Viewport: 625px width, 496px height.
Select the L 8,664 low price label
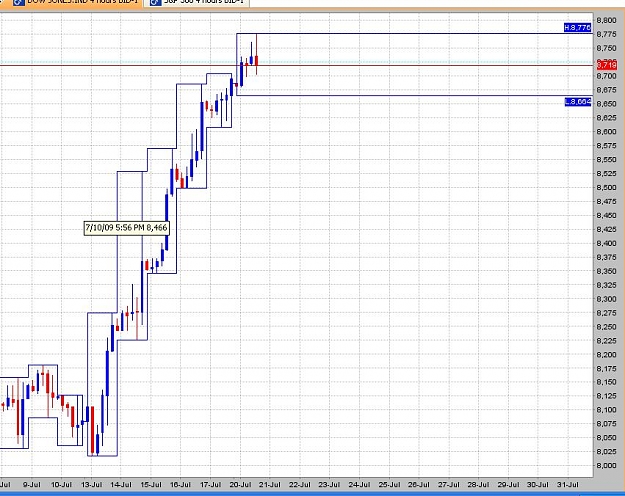coord(578,102)
